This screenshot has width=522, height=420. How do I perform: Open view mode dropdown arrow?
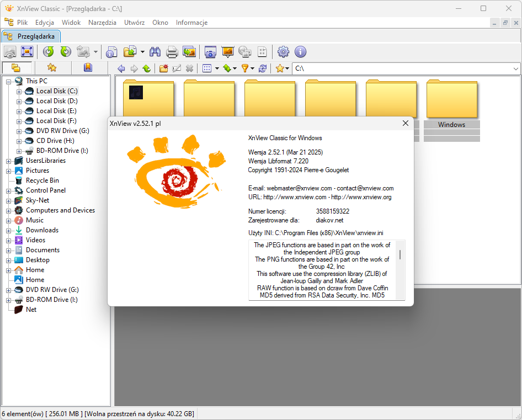point(217,68)
